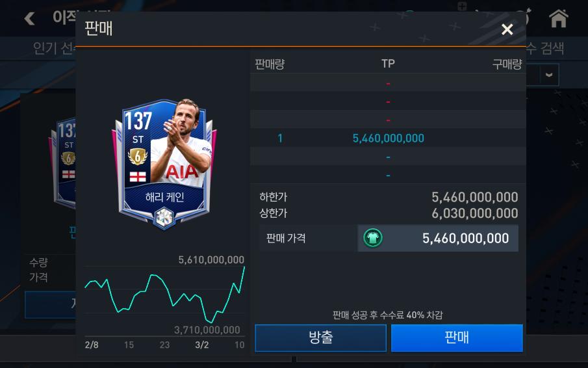This screenshot has height=368, width=588.
Task: Select the 3/2 date marker on chart
Action: 202,345
